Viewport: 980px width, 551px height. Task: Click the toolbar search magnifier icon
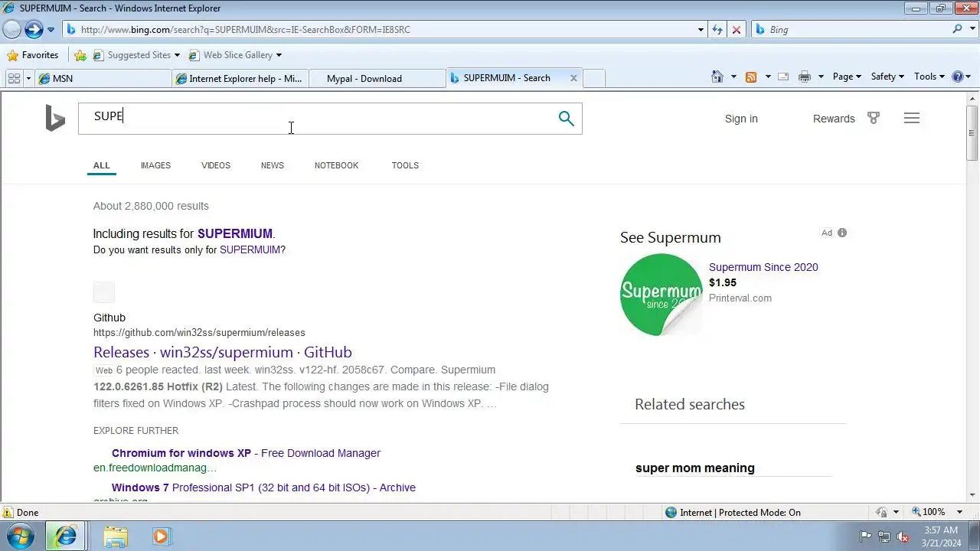(x=957, y=29)
